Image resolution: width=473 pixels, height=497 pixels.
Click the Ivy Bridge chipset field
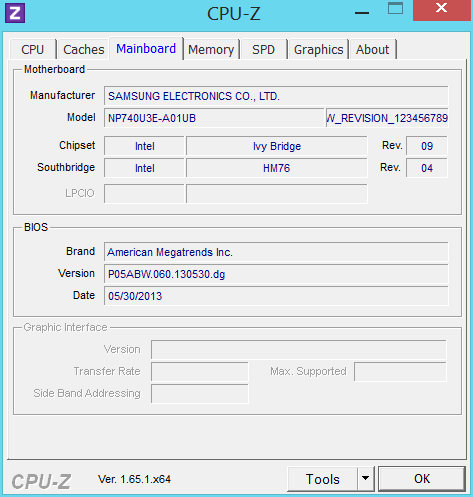277,146
